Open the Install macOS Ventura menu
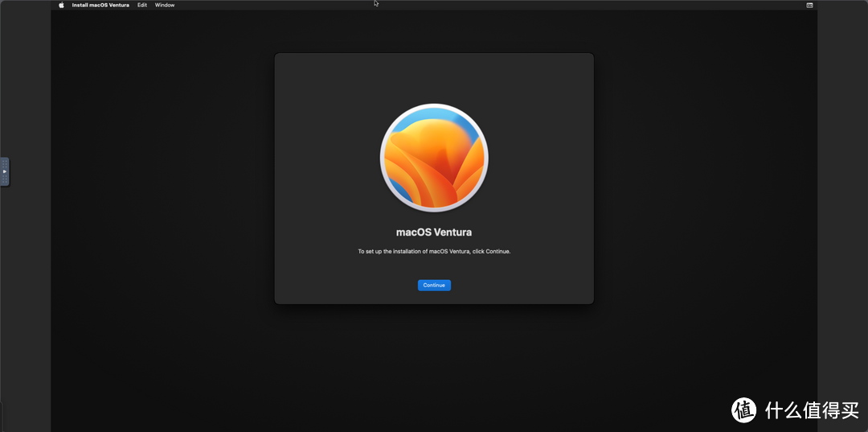Screen dimensions: 868x432 tap(100, 5)
